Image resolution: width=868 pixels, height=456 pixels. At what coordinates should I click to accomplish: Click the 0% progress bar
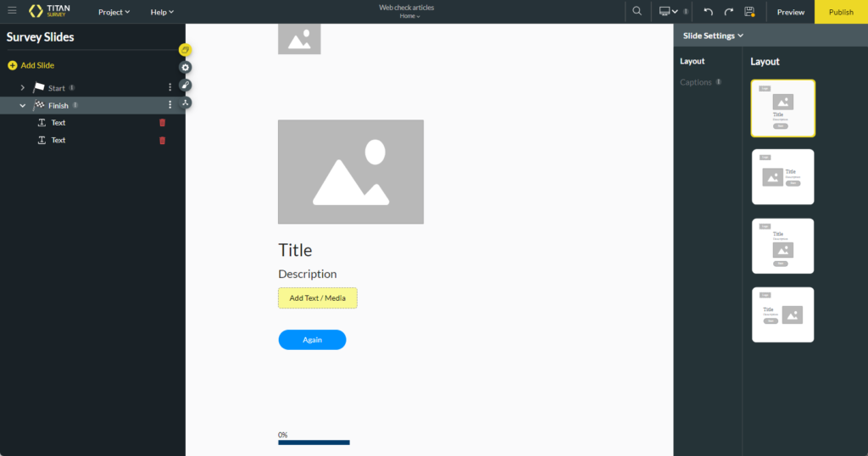coord(314,442)
